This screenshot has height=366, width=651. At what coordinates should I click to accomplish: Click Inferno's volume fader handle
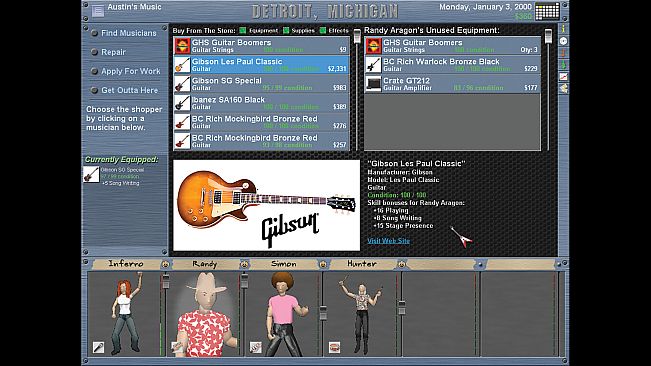pyautogui.click(x=166, y=281)
